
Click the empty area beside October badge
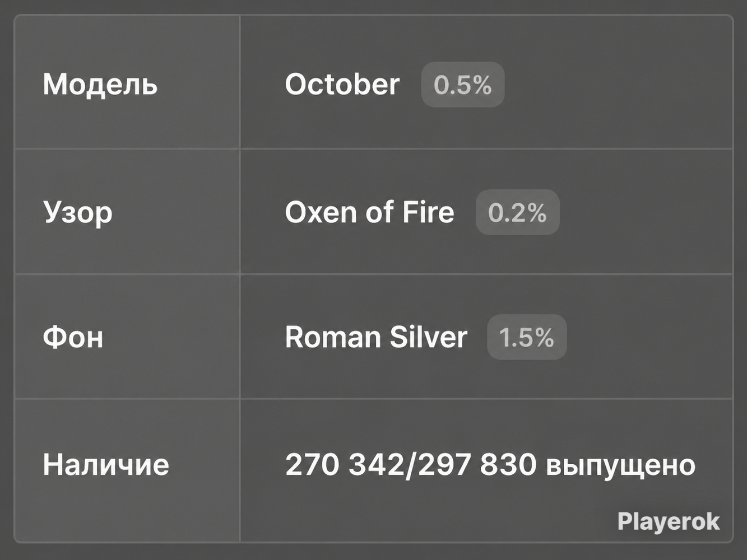(x=616, y=85)
